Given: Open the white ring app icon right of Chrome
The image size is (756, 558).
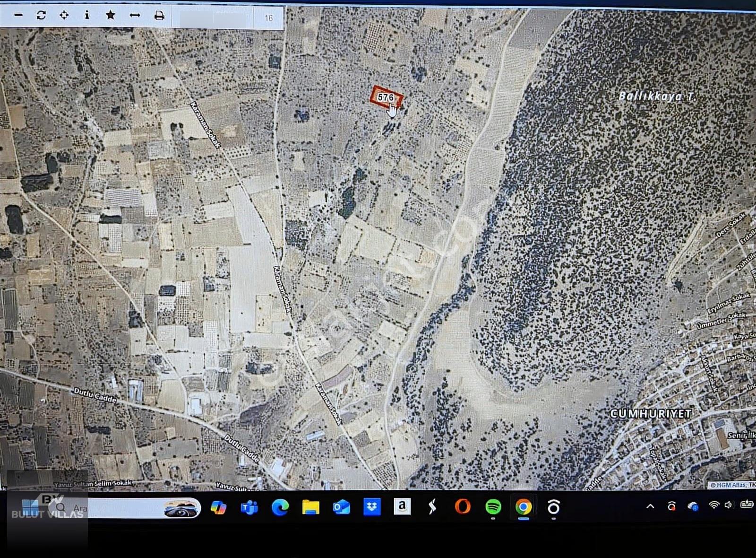Looking at the screenshot, I should (x=553, y=507).
